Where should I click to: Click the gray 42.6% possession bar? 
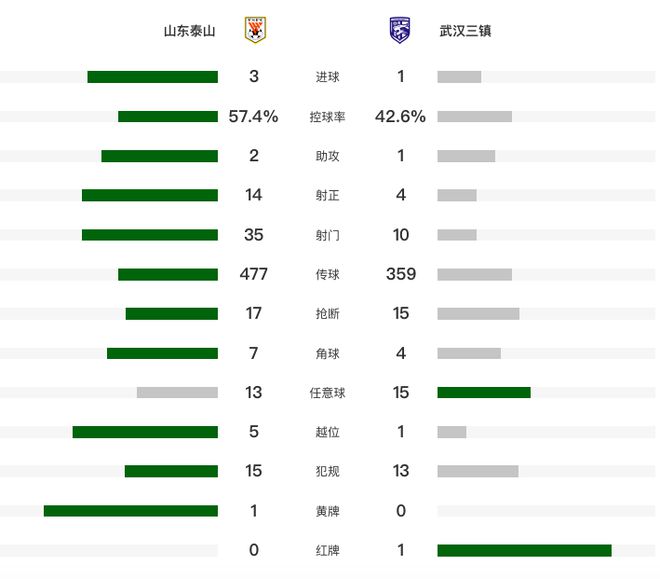(475, 117)
